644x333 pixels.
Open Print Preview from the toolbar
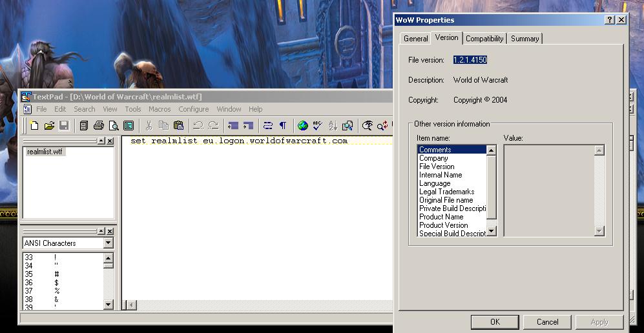click(113, 125)
